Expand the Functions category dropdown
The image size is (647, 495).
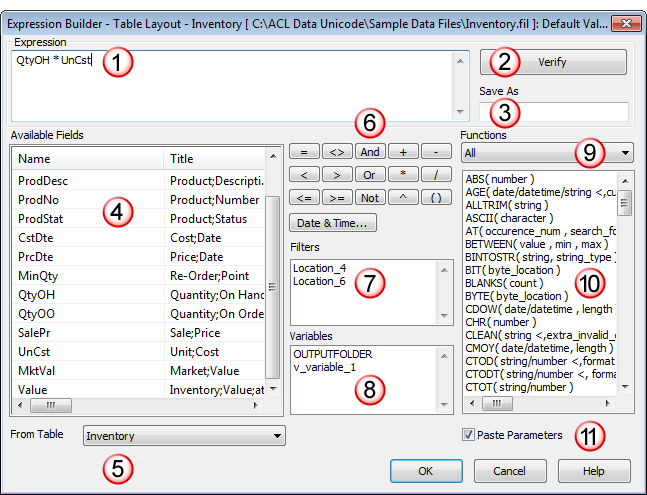[x=547, y=153]
